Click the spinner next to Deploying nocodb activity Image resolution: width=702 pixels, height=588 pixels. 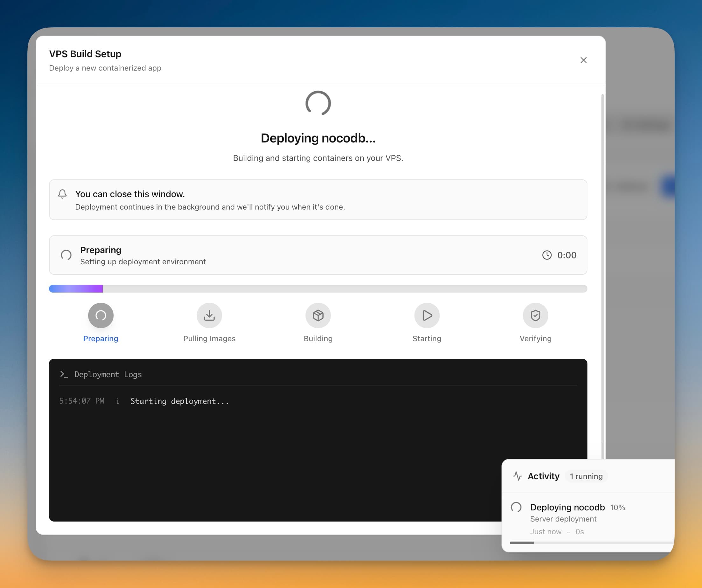pos(516,507)
